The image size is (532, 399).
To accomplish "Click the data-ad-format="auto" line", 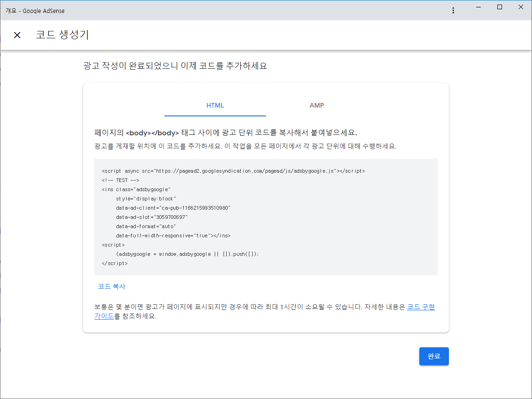I will [x=146, y=226].
